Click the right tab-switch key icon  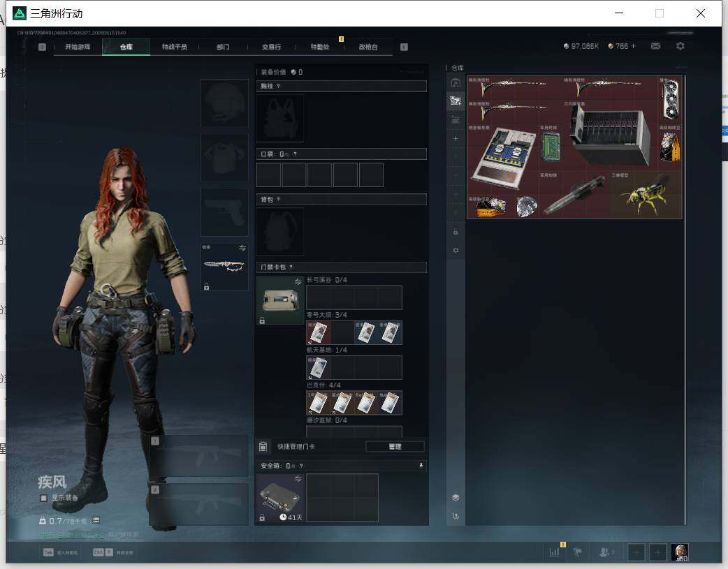(404, 47)
